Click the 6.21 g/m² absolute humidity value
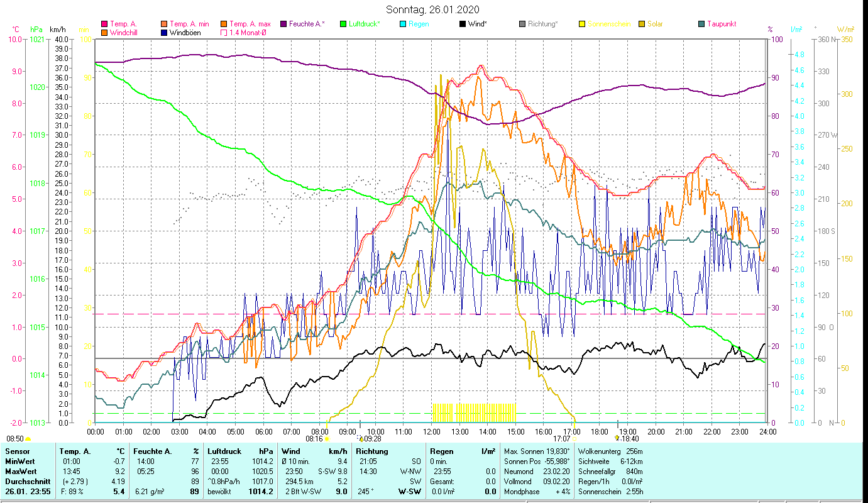The height and width of the screenshot is (503, 868). pyautogui.click(x=149, y=492)
